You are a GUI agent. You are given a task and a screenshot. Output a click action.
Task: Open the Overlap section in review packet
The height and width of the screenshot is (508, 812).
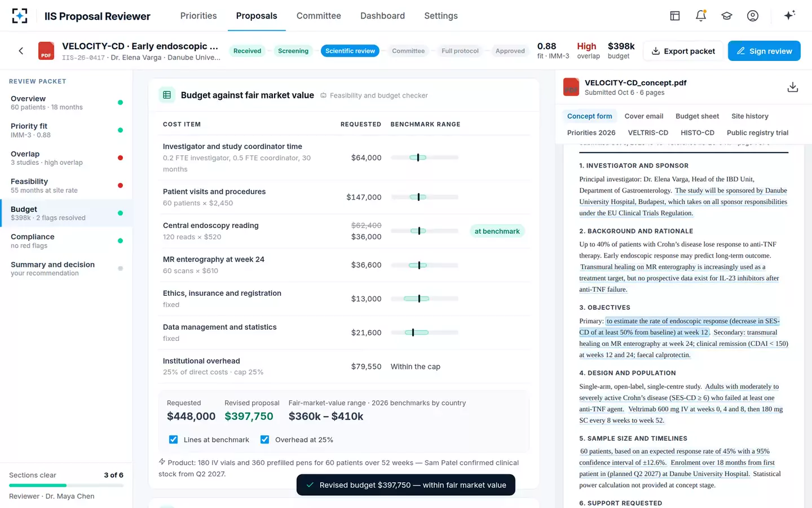click(x=66, y=158)
